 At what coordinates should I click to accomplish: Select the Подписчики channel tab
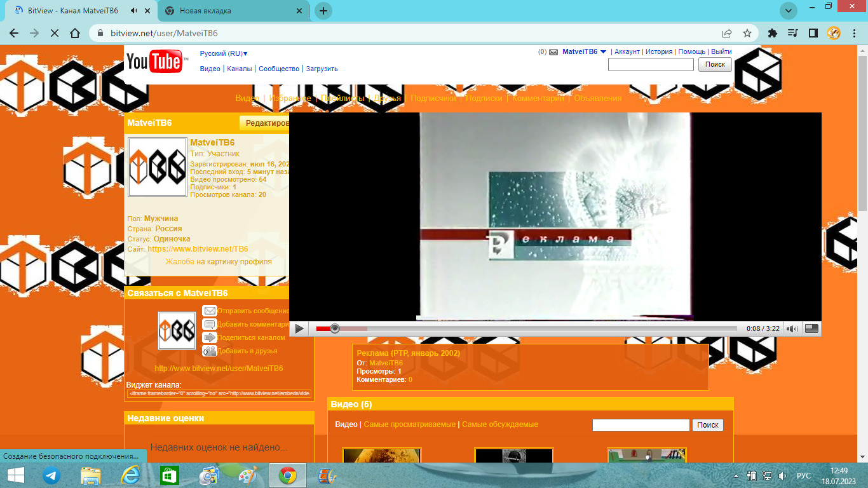coord(433,98)
